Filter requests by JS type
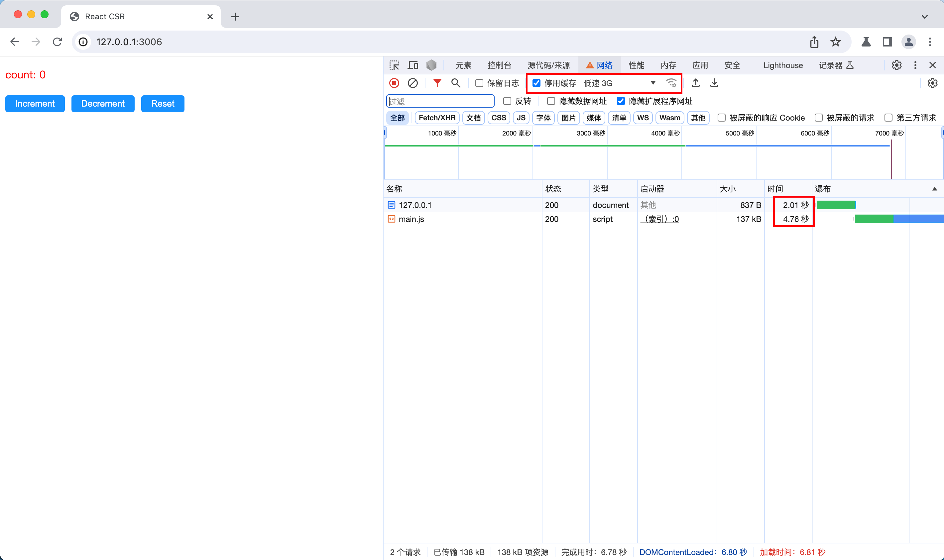944x560 pixels. (521, 118)
